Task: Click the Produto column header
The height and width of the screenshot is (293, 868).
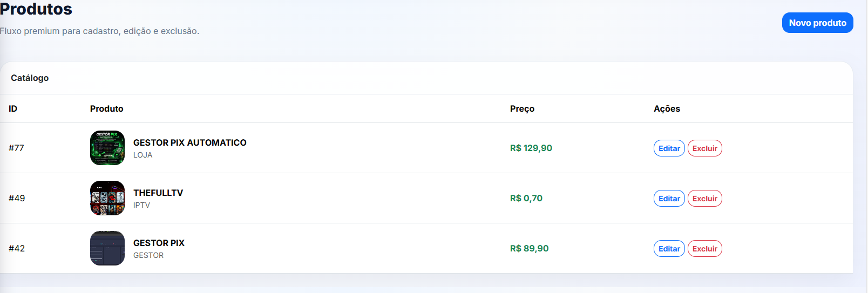Action: 106,108
